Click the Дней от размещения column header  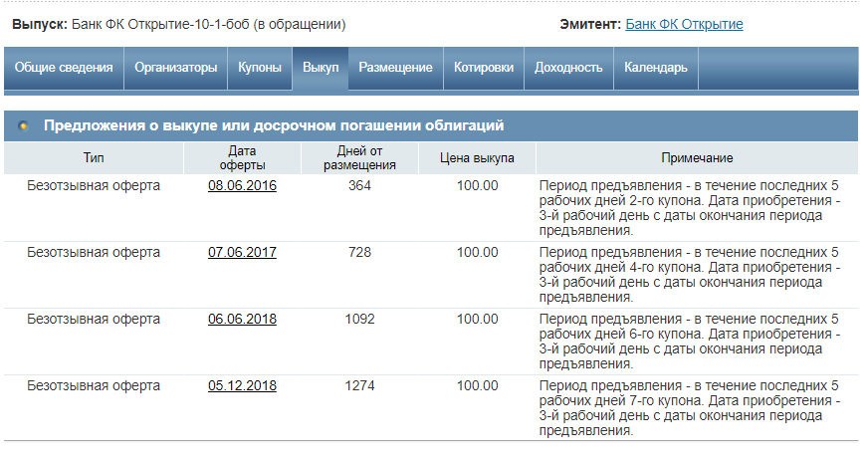point(359,158)
